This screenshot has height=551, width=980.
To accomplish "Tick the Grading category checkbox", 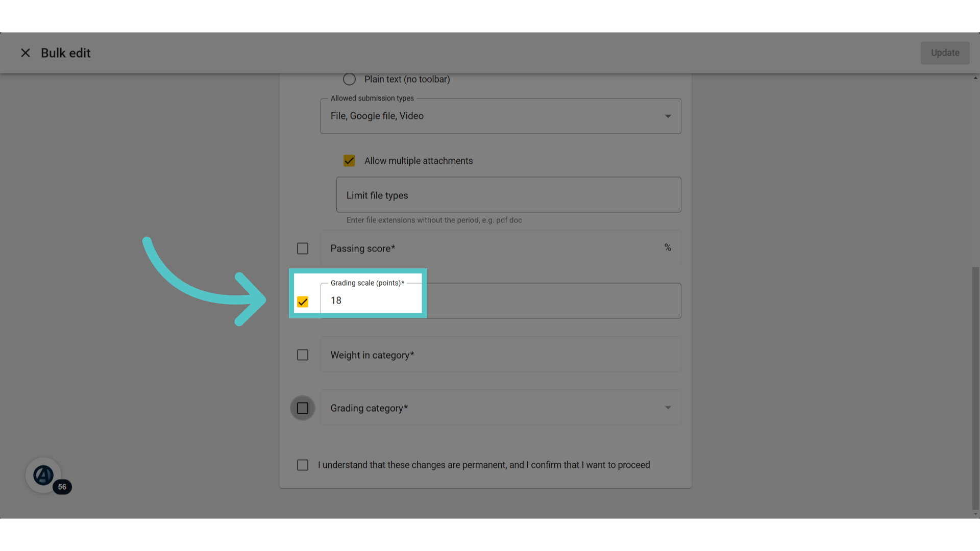I will click(x=303, y=408).
